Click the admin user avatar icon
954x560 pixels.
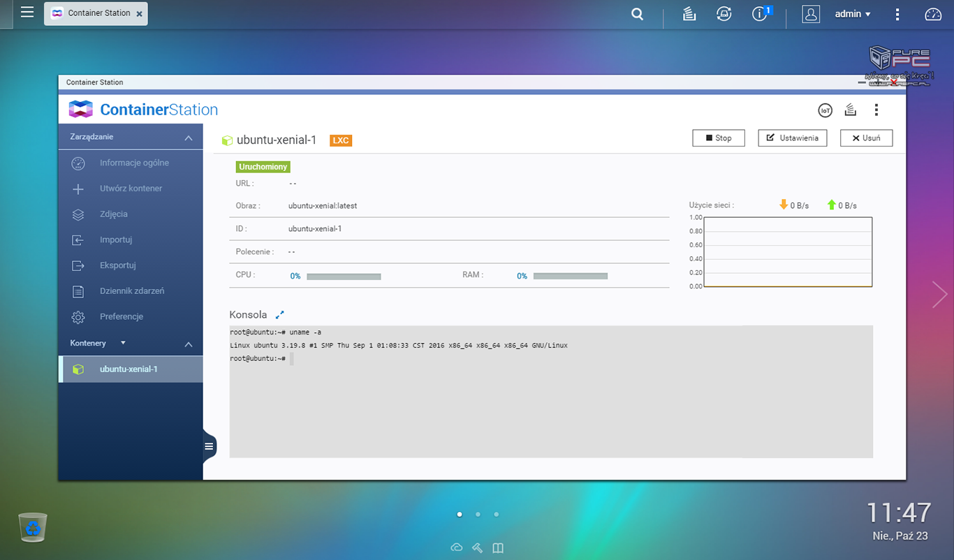(x=811, y=14)
